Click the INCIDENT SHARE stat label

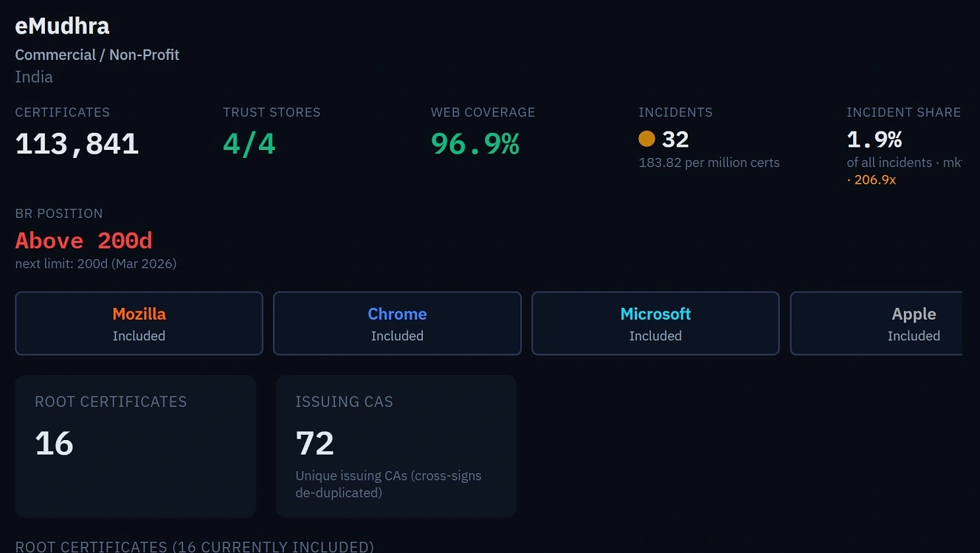coord(904,112)
